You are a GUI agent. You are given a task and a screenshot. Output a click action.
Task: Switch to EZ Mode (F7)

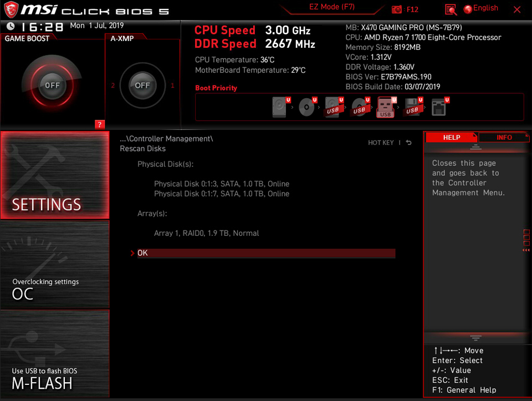[x=332, y=7]
